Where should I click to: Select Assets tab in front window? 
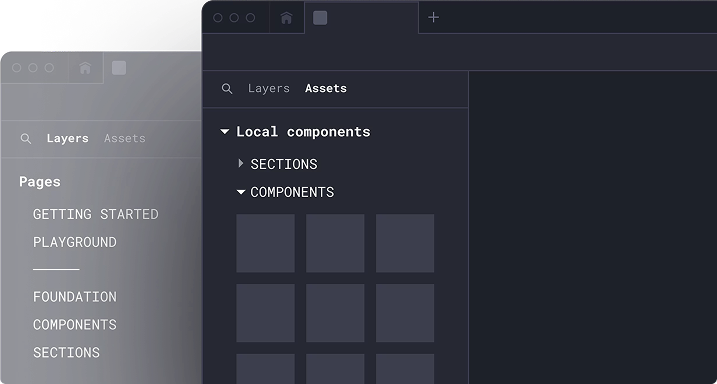326,88
